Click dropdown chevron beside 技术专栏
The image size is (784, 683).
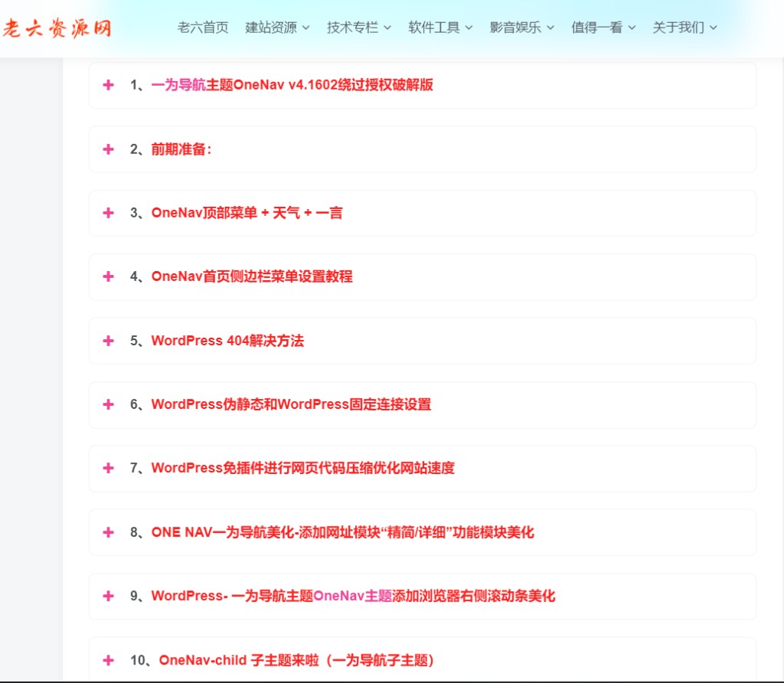[387, 28]
